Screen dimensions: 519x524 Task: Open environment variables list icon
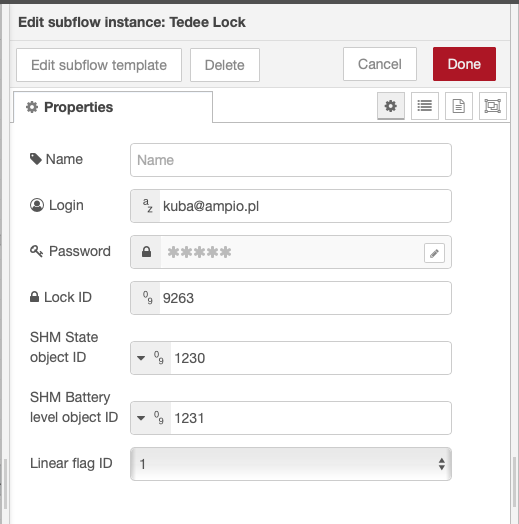point(425,106)
